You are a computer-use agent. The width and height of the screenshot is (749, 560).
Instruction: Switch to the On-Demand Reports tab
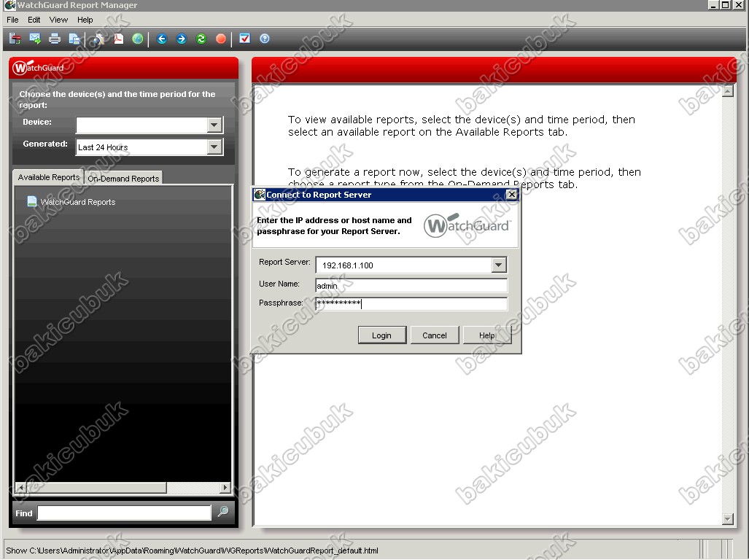click(123, 178)
